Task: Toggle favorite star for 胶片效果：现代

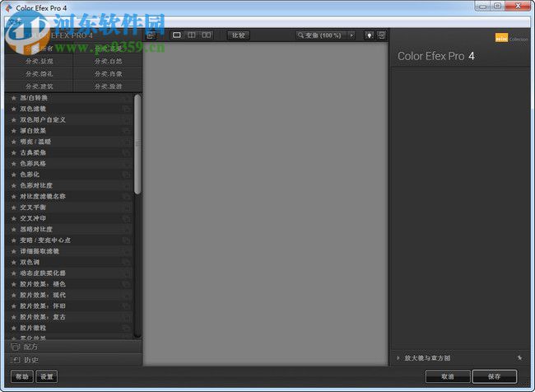Action: [x=14, y=295]
